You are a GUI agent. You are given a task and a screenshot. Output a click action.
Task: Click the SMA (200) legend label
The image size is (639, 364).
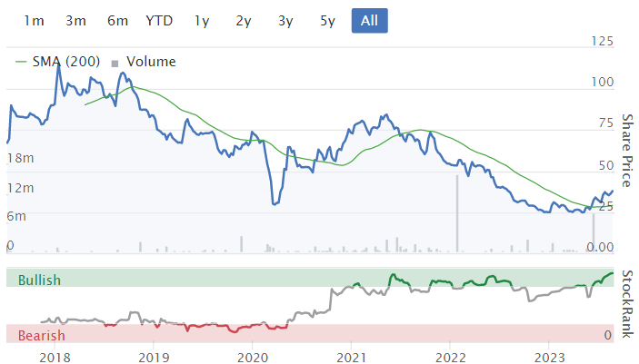[67, 62]
